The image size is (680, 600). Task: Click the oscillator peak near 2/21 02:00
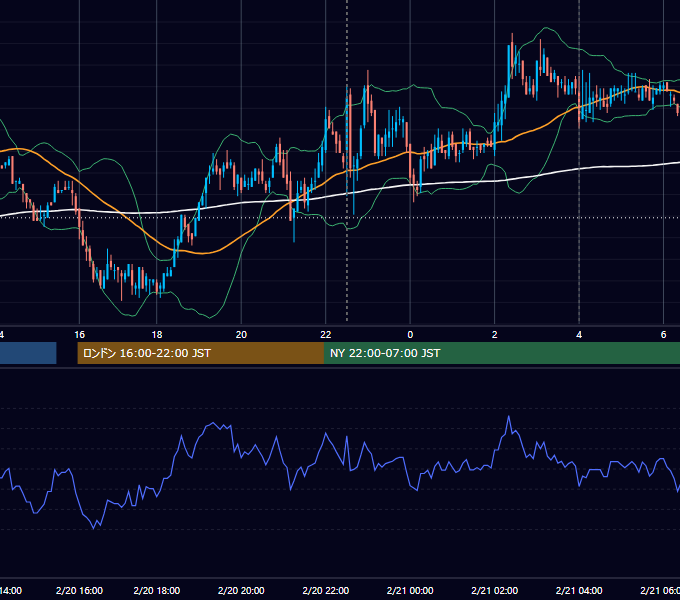coord(509,417)
